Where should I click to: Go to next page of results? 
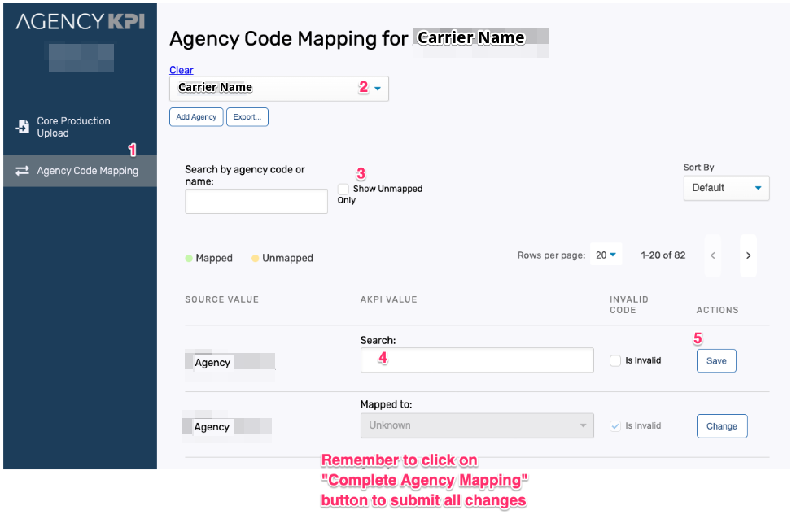tap(748, 255)
